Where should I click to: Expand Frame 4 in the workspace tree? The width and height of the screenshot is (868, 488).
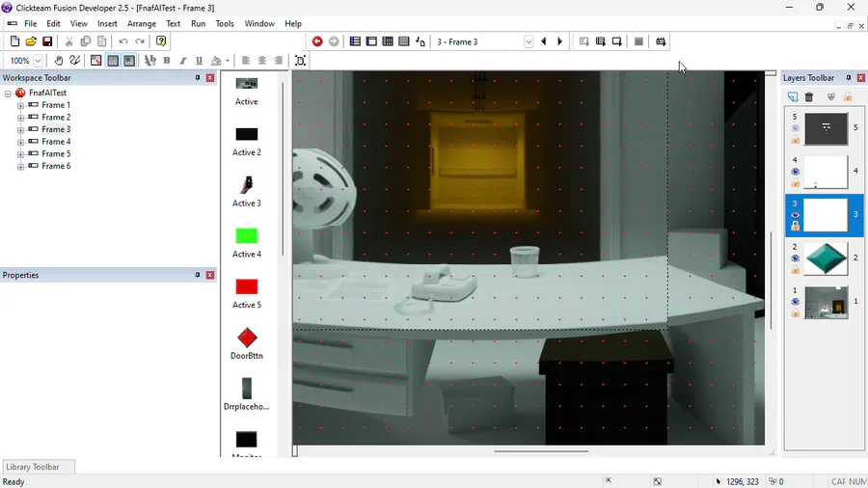pyautogui.click(x=20, y=142)
